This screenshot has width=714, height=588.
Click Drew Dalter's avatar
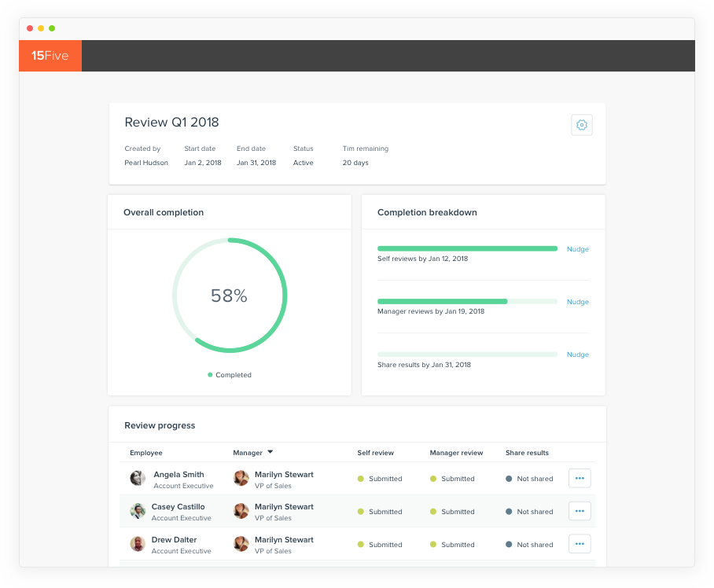click(x=138, y=544)
